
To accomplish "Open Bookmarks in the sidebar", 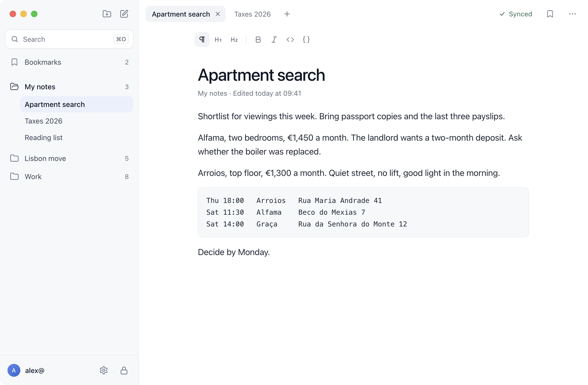I will [x=69, y=62].
